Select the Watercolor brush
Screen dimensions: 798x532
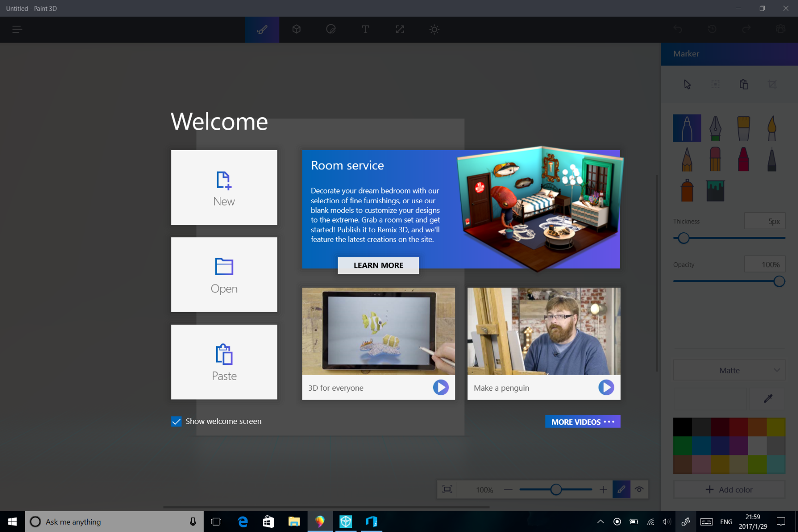(772, 128)
